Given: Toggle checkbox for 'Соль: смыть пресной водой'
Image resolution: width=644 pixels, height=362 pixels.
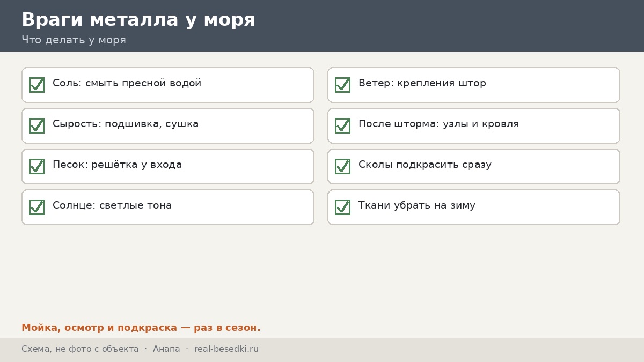Looking at the screenshot, I should [36, 85].
